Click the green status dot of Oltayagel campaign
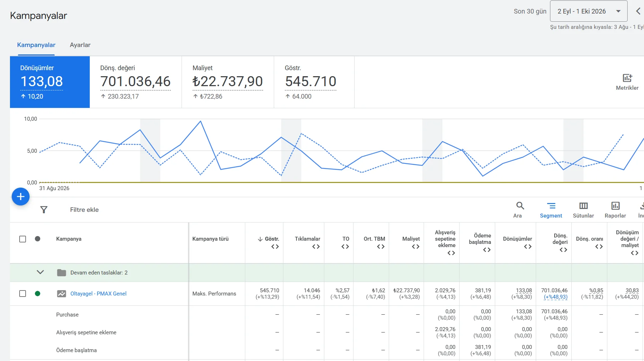The image size is (644, 361). [37, 294]
